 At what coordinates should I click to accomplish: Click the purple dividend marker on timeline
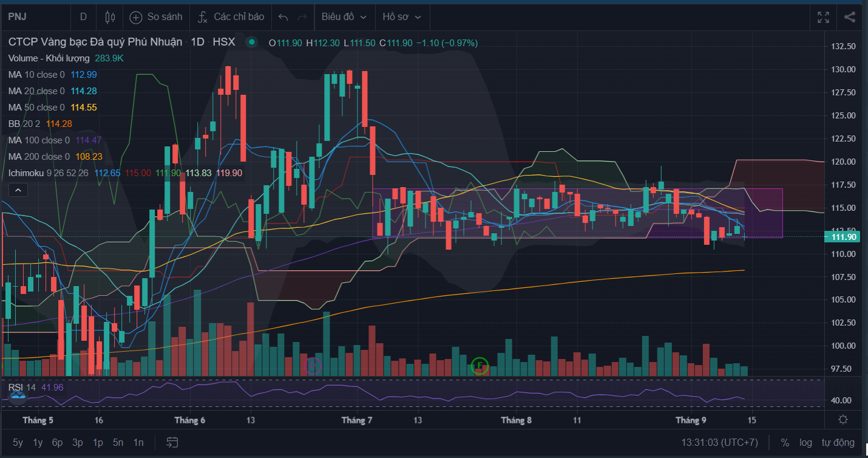pos(313,366)
